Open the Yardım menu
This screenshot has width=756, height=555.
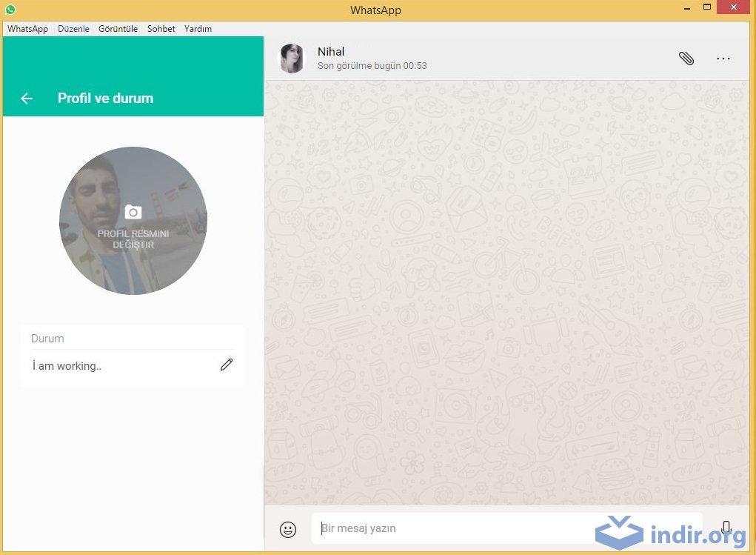pos(198,29)
